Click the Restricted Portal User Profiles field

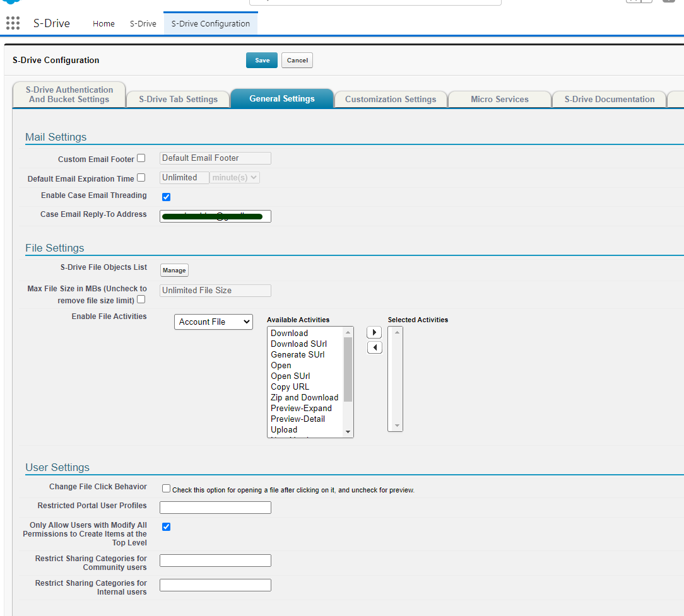coord(215,508)
